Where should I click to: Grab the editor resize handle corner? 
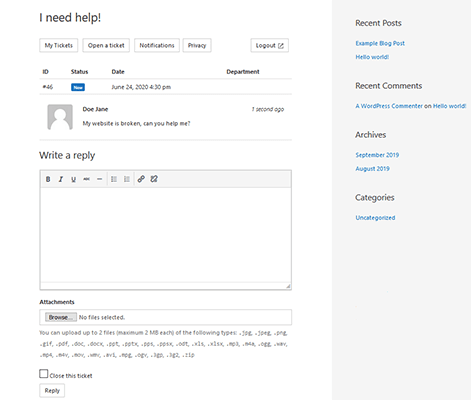[x=288, y=286]
